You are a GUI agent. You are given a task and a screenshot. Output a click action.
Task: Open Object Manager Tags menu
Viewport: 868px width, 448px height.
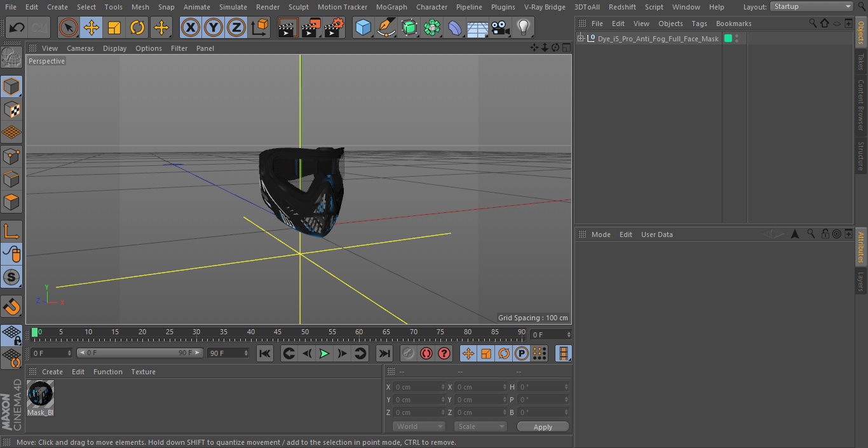coord(699,24)
